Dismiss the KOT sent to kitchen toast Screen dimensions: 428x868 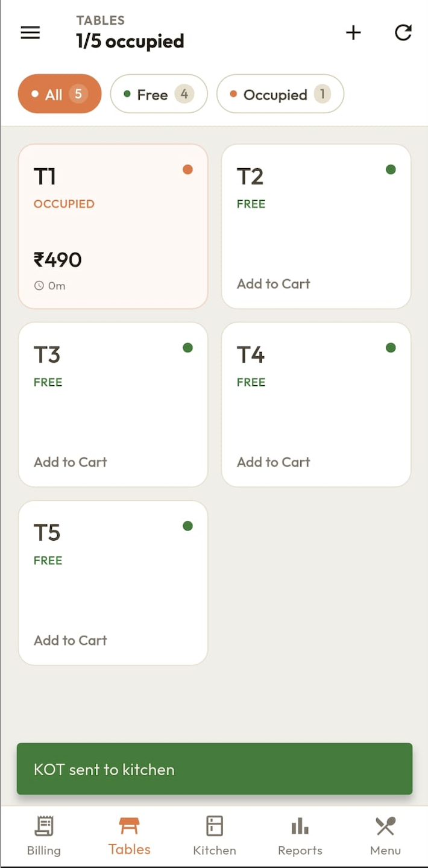[215, 769]
